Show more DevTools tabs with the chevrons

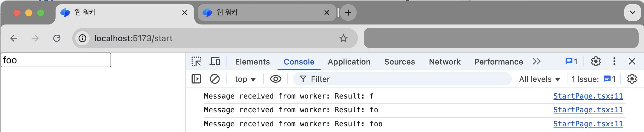(x=536, y=62)
